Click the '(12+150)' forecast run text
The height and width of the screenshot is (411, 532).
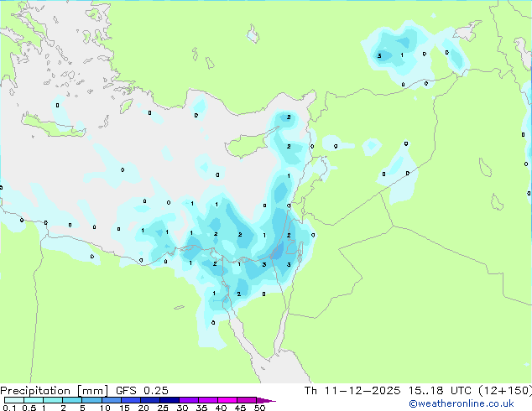[x=505, y=391]
